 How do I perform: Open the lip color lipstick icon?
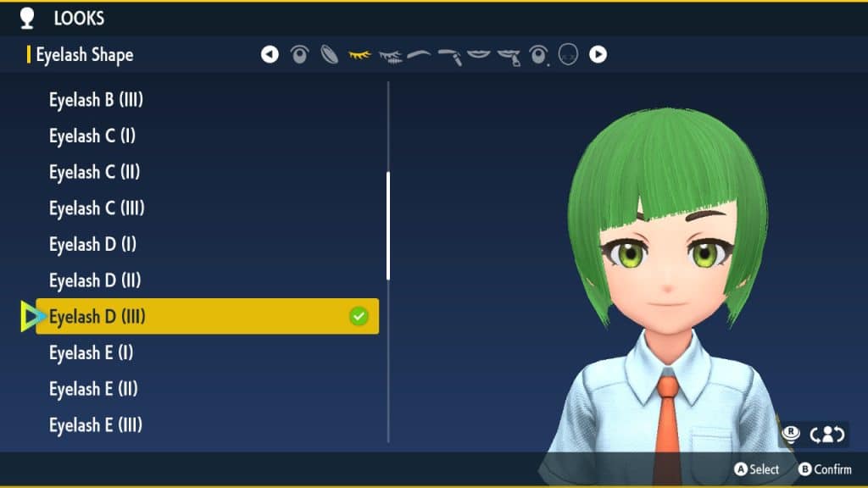[509, 57]
